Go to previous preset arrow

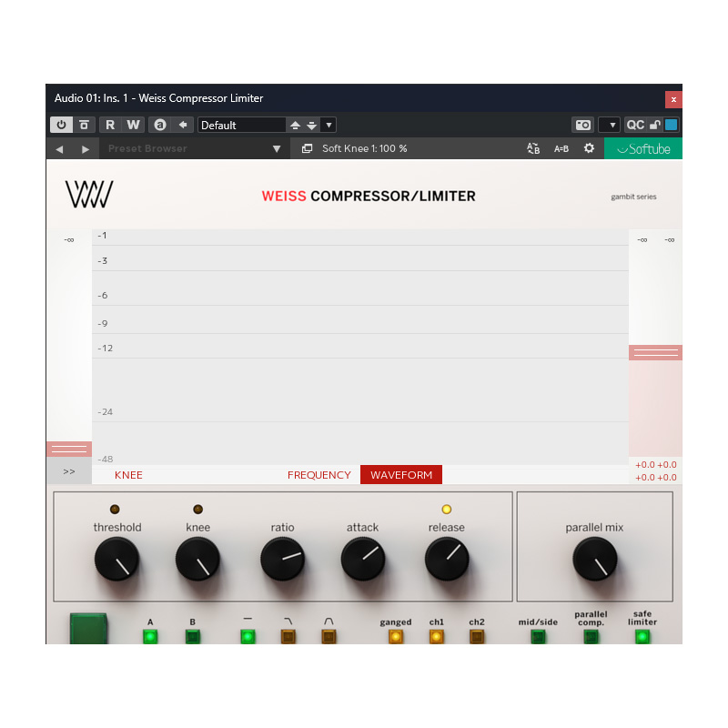(x=59, y=148)
